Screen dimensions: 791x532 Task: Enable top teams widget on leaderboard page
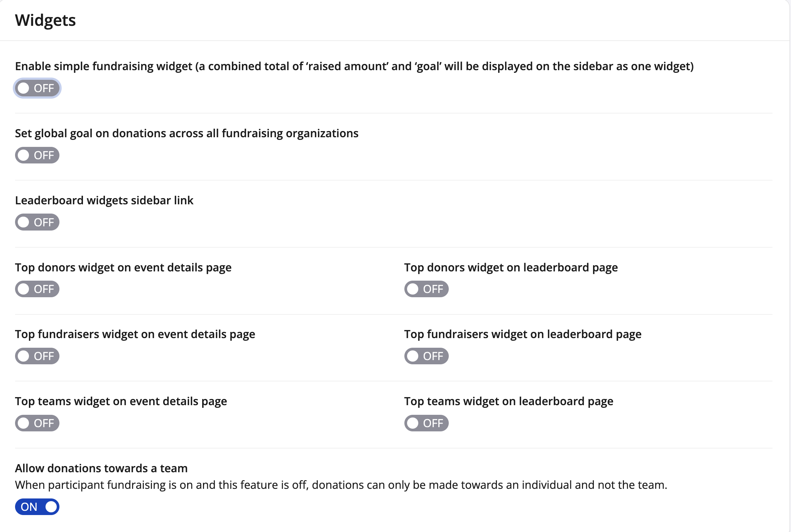click(426, 423)
